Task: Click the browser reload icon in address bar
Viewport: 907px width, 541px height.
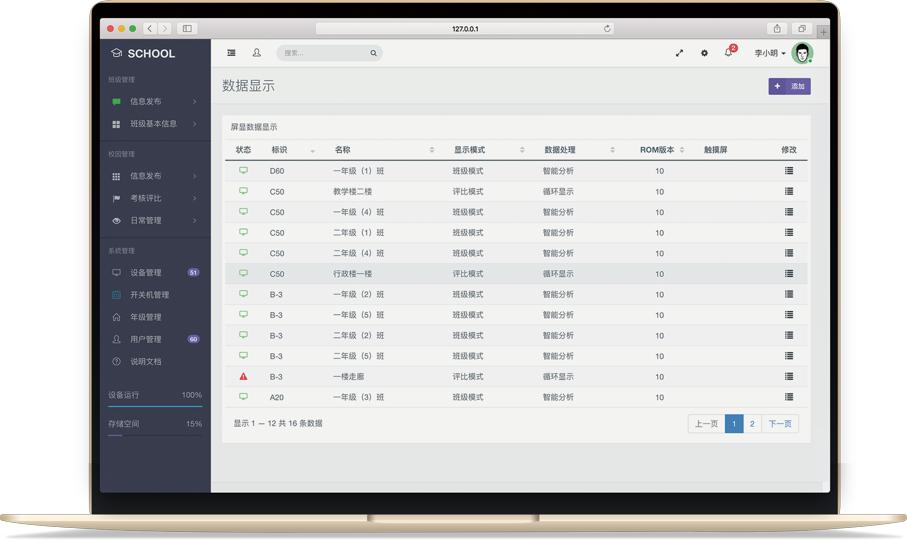Action: (607, 29)
